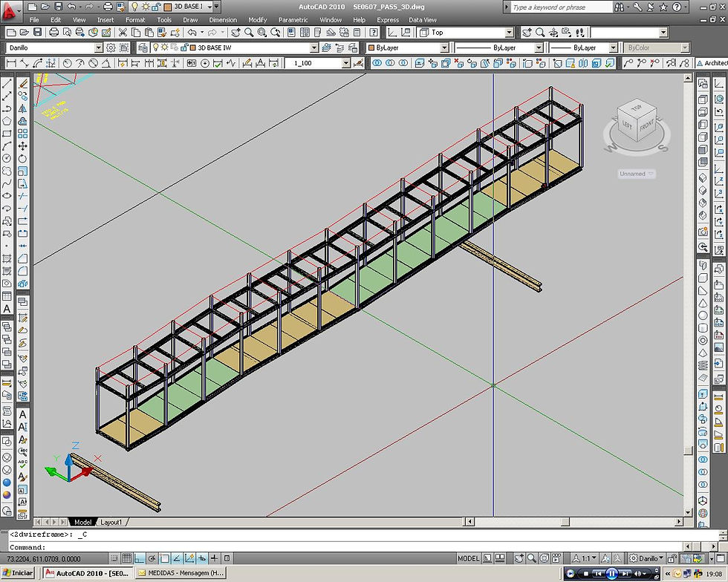Open the Layer Properties Manager
This screenshot has height=582, width=728.
pyautogui.click(x=143, y=48)
